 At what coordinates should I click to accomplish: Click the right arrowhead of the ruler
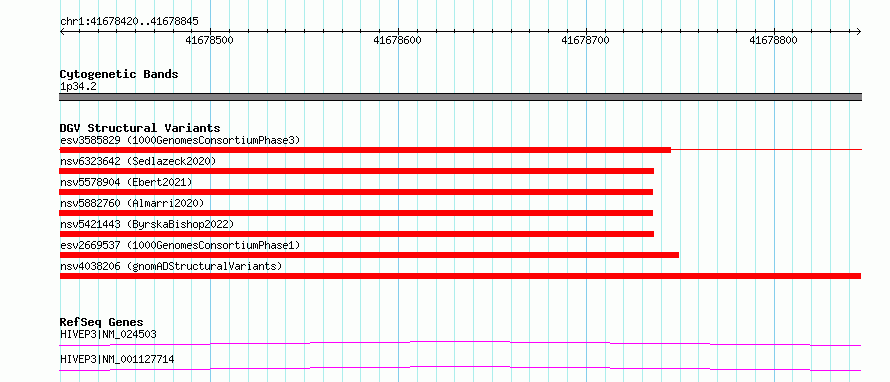tap(859, 31)
